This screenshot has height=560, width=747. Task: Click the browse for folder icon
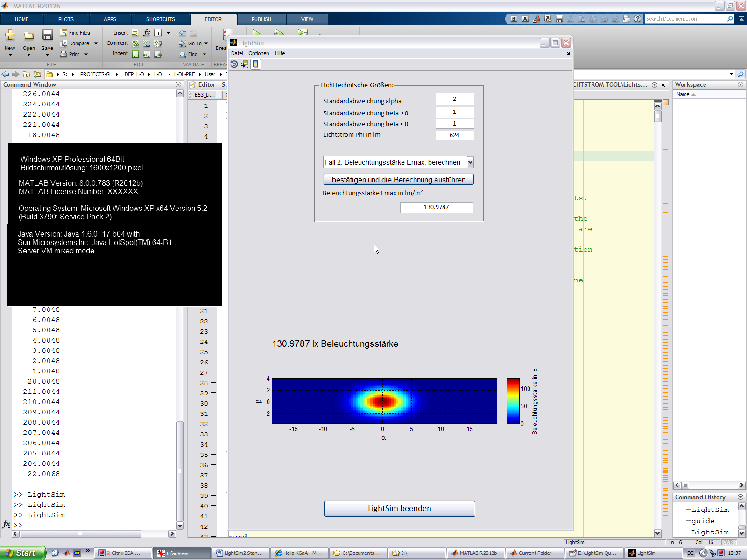[37, 74]
